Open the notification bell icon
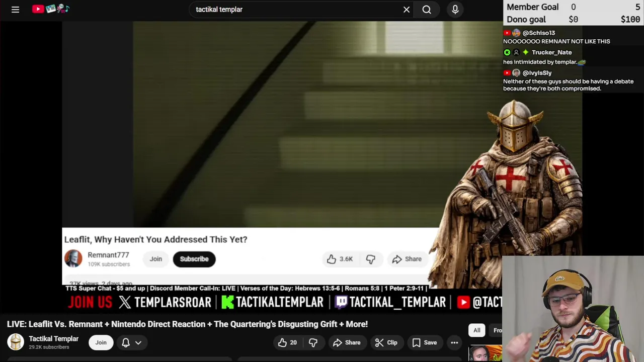 [126, 342]
